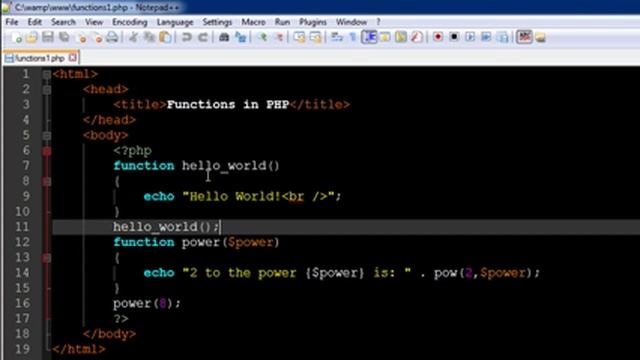640x360 pixels.
Task: Undo the last edit with the Undo arrow
Action: (187, 37)
